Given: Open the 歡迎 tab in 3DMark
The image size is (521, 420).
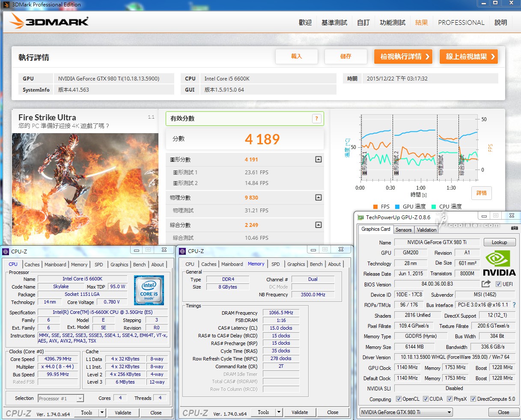Looking at the screenshot, I should [305, 22].
